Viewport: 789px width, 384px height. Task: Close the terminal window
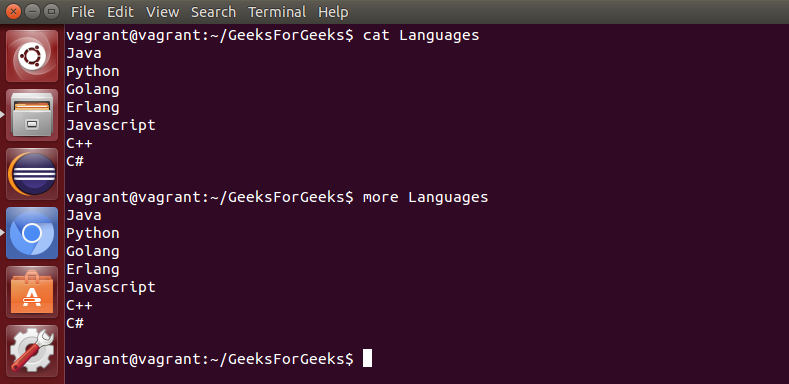(x=14, y=11)
